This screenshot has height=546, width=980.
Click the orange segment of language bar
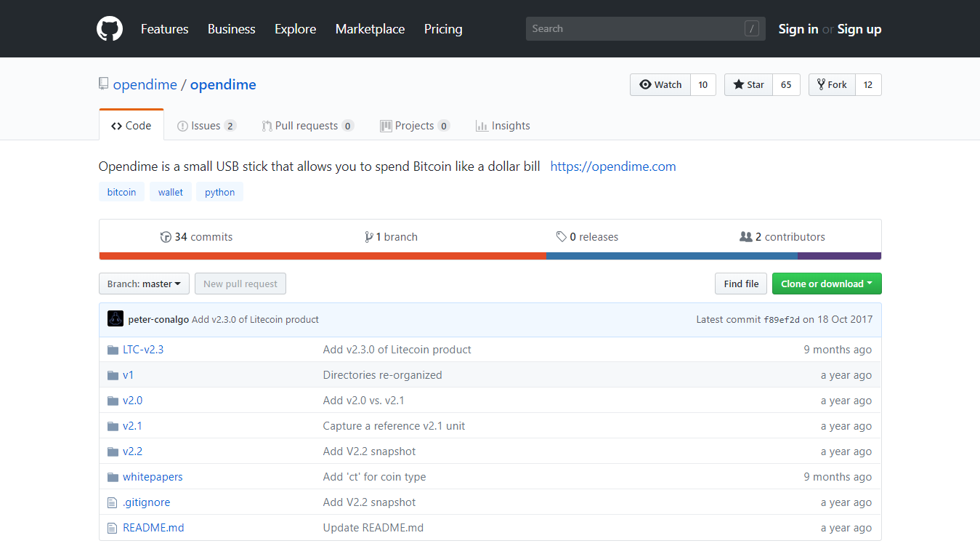[323, 256]
